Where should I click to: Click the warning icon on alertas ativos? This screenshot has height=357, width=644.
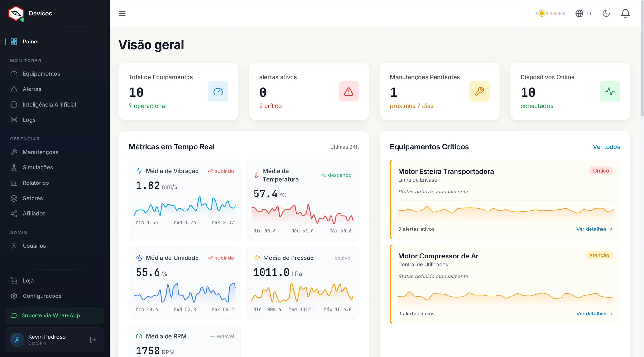tap(349, 91)
